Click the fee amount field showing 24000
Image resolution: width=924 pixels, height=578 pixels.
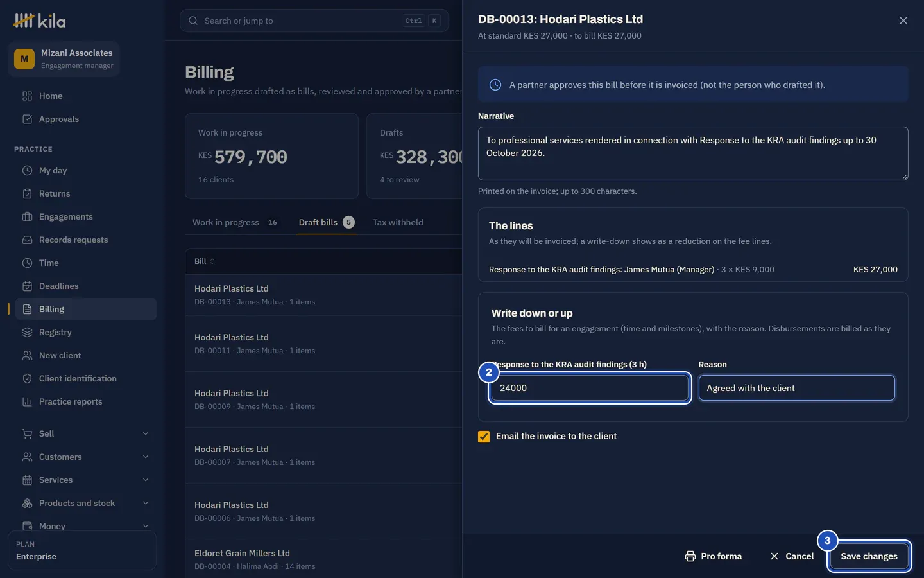(590, 388)
